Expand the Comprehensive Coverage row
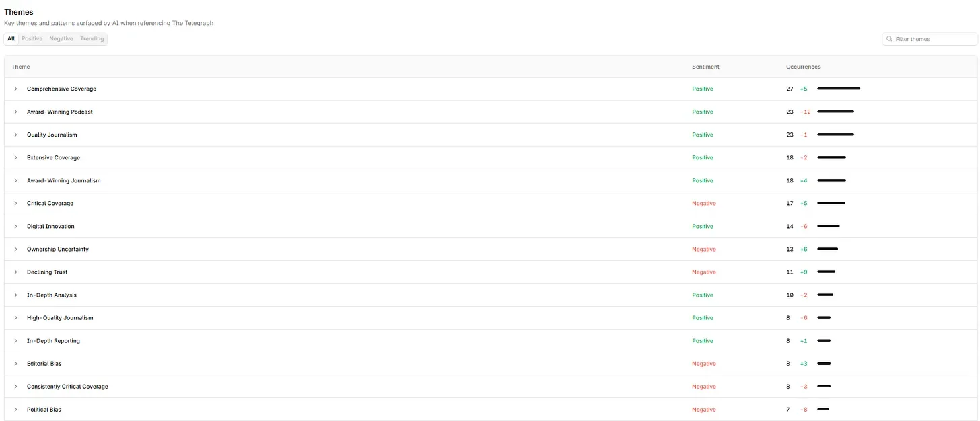 pos(16,89)
